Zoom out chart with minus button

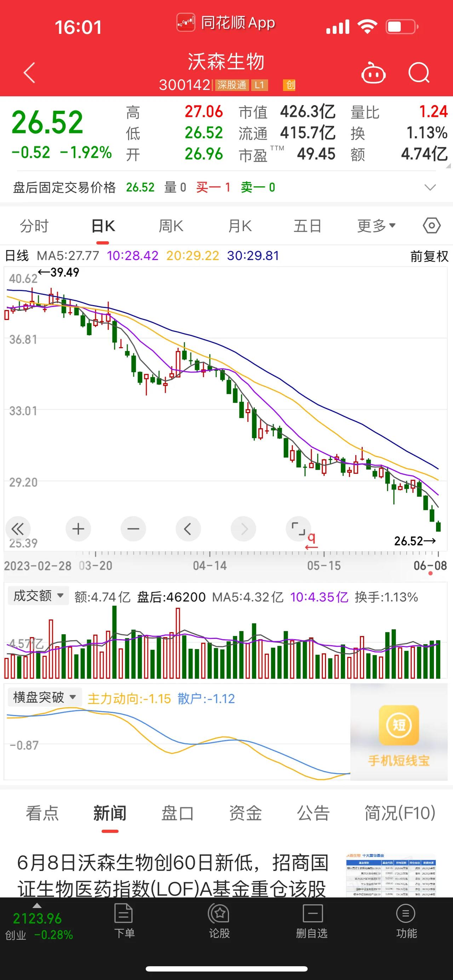click(x=133, y=529)
